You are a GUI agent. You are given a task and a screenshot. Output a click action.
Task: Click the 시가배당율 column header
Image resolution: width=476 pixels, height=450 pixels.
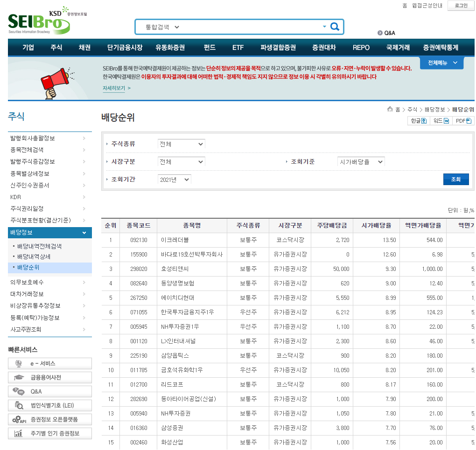[x=376, y=225]
